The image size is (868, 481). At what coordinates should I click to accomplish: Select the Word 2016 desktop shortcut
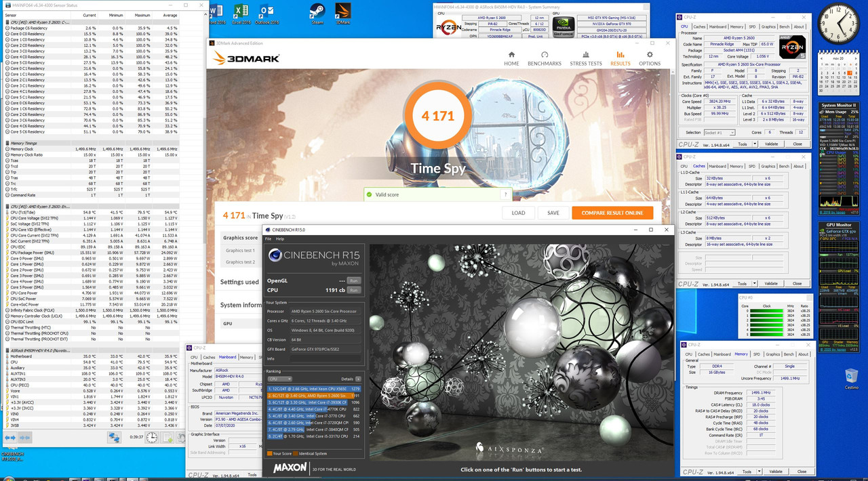pyautogui.click(x=216, y=14)
